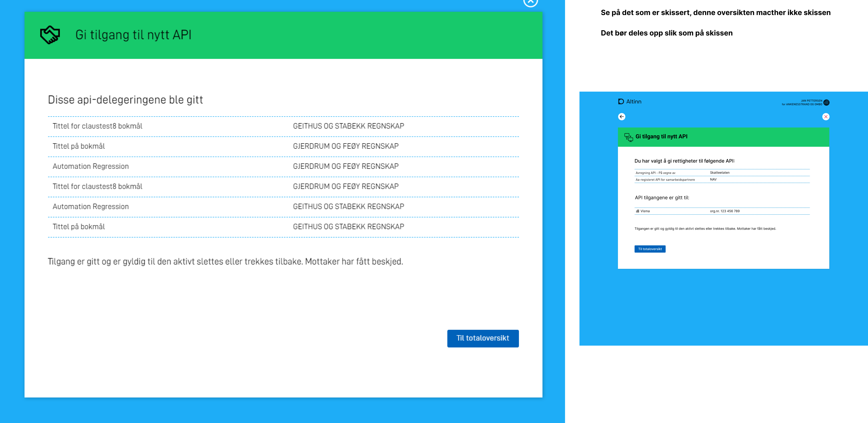
Task: Click the Automation Regression delegation entry
Action: [90, 166]
